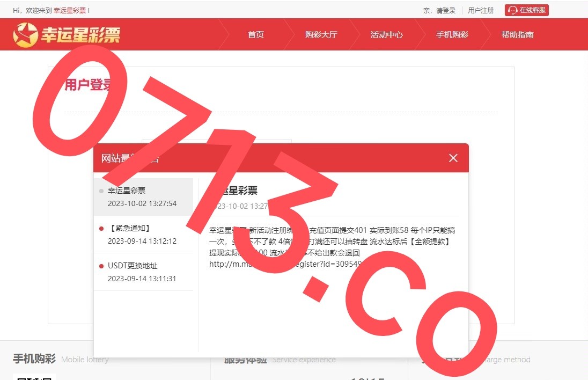Click the QR code under 手机购彩

[34, 377]
